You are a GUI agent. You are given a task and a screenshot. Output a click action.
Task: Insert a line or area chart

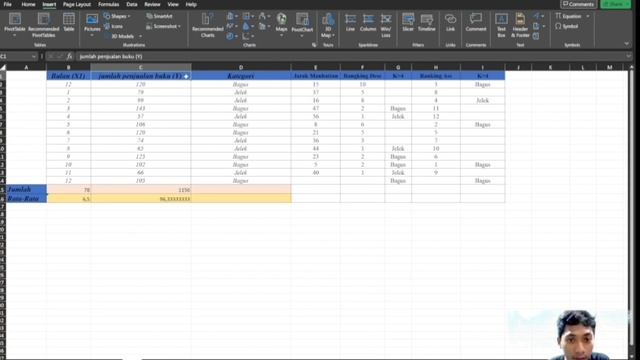pyautogui.click(x=231, y=26)
